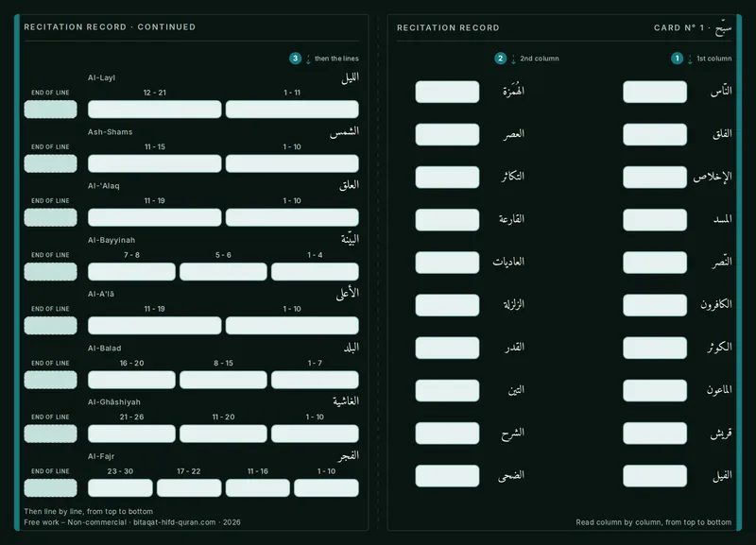Click the box next to الهمزة
The width and height of the screenshot is (756, 545).
click(x=447, y=92)
